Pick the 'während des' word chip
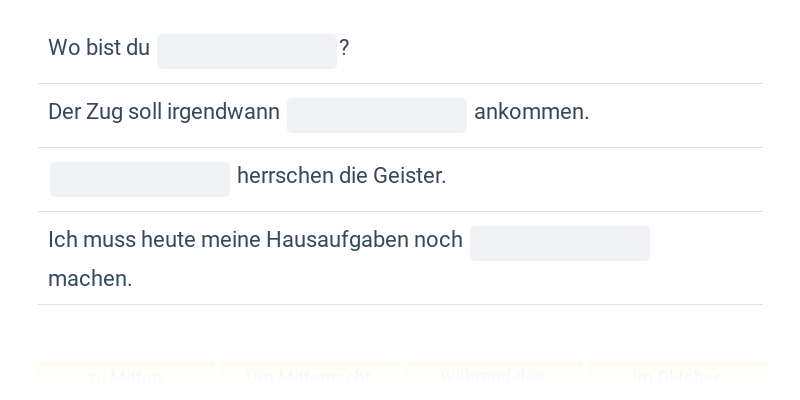 [493, 378]
